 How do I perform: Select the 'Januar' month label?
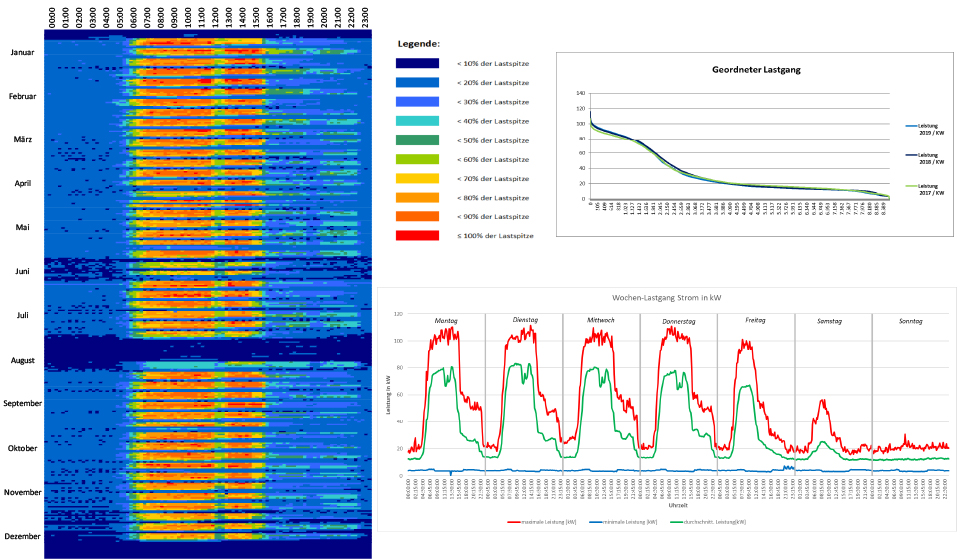click(23, 52)
